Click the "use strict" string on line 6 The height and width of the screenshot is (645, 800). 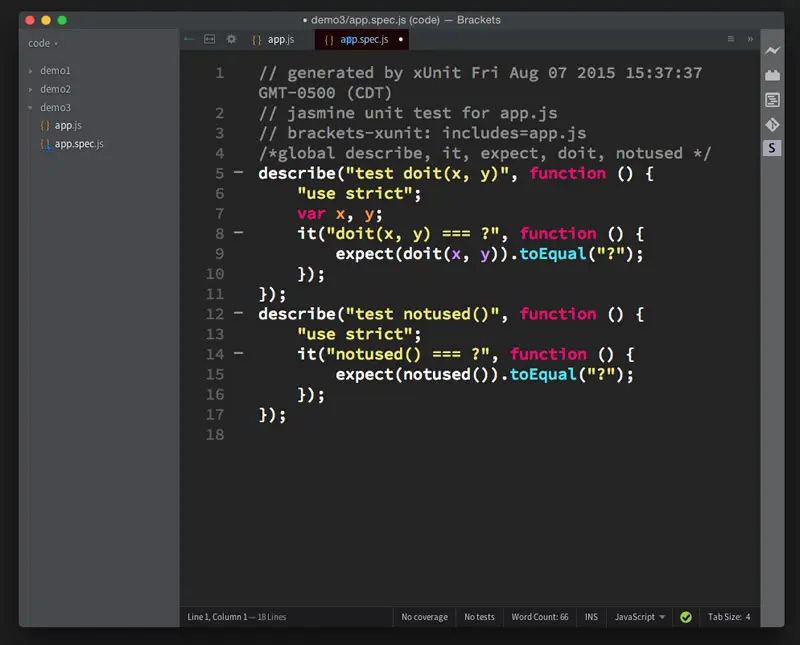pos(355,193)
